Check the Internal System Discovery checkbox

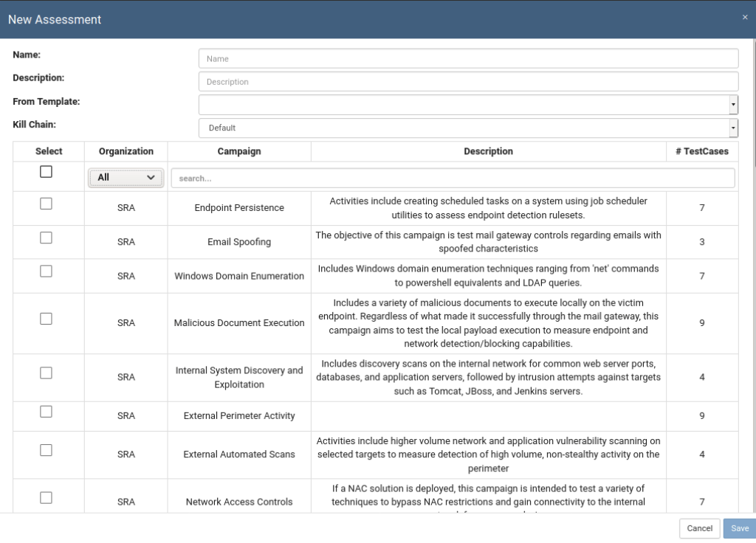46,373
